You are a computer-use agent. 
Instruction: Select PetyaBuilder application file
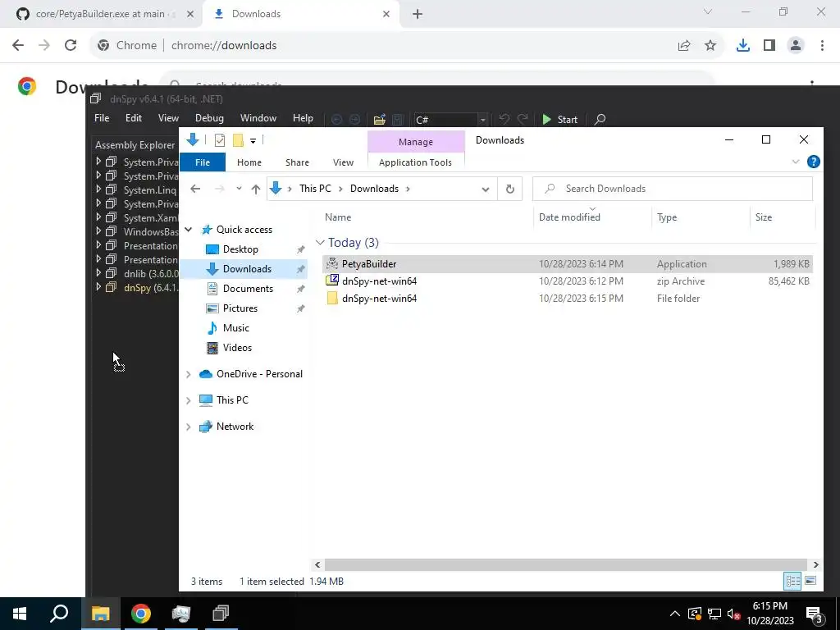point(568,264)
